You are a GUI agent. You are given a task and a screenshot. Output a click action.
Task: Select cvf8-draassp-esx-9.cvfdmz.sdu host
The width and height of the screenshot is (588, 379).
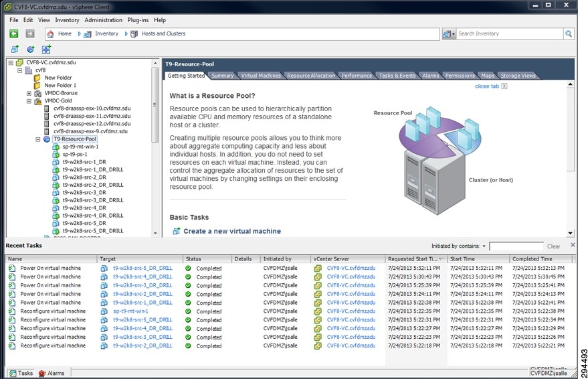click(x=90, y=131)
